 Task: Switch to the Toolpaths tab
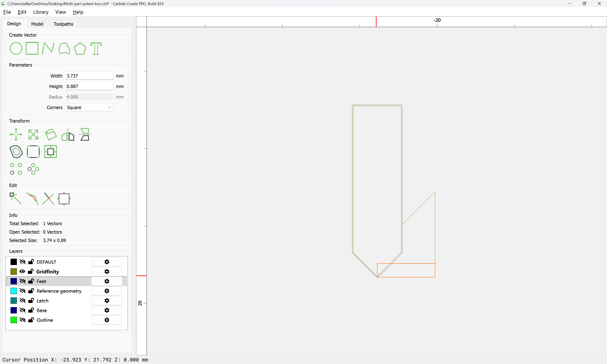[63, 24]
